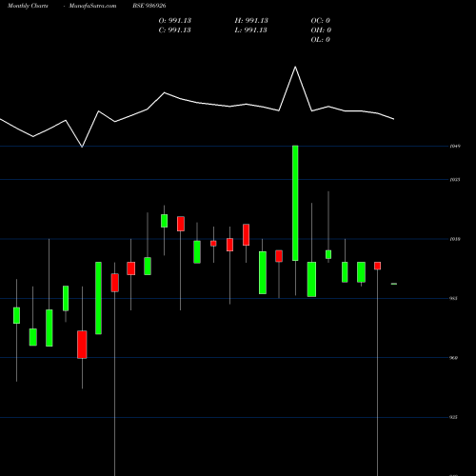476x476 pixels.
Task: Click the 'OC: 0' readout
Action: (x=321, y=20)
